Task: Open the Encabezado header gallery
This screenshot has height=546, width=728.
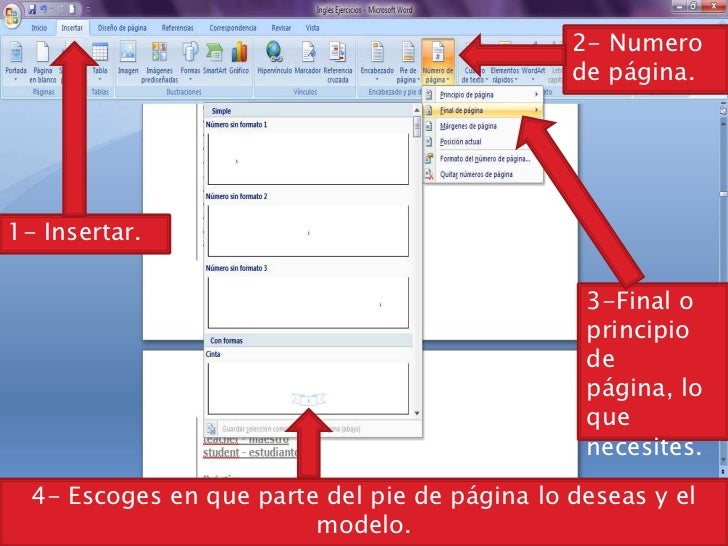Action: coord(377,62)
